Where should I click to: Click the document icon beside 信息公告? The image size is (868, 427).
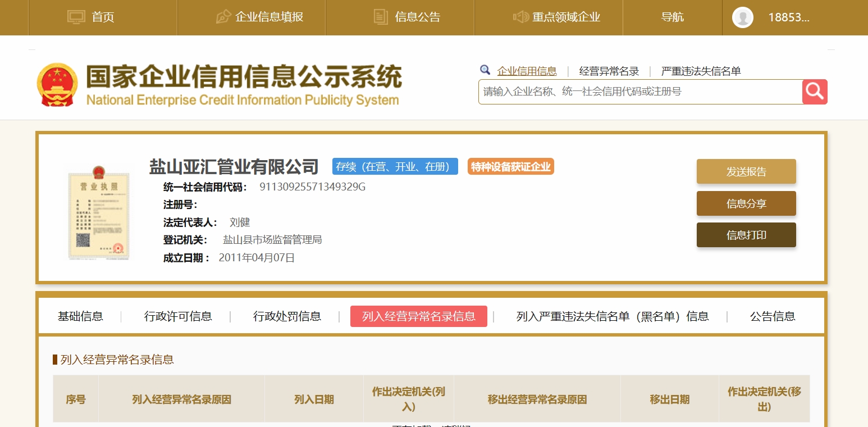point(381,17)
